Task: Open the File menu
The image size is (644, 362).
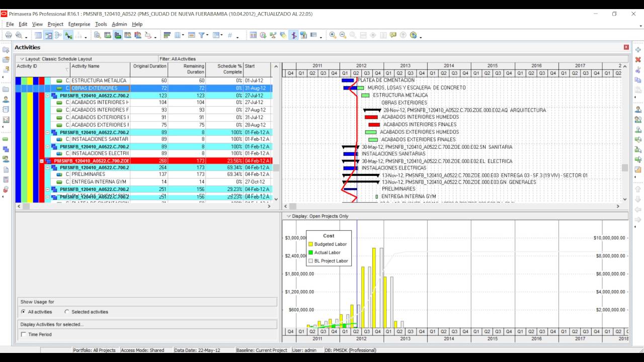Action: click(x=10, y=24)
